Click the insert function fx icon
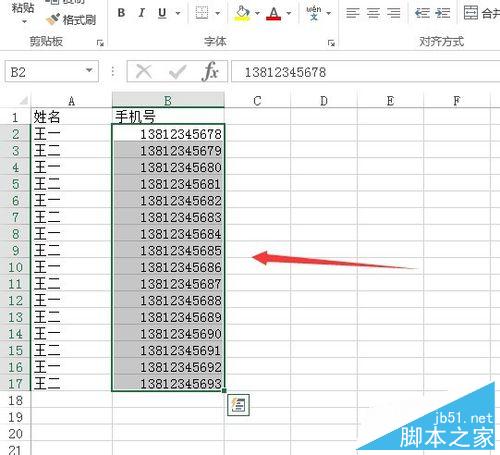The height and width of the screenshot is (455, 500). click(210, 71)
